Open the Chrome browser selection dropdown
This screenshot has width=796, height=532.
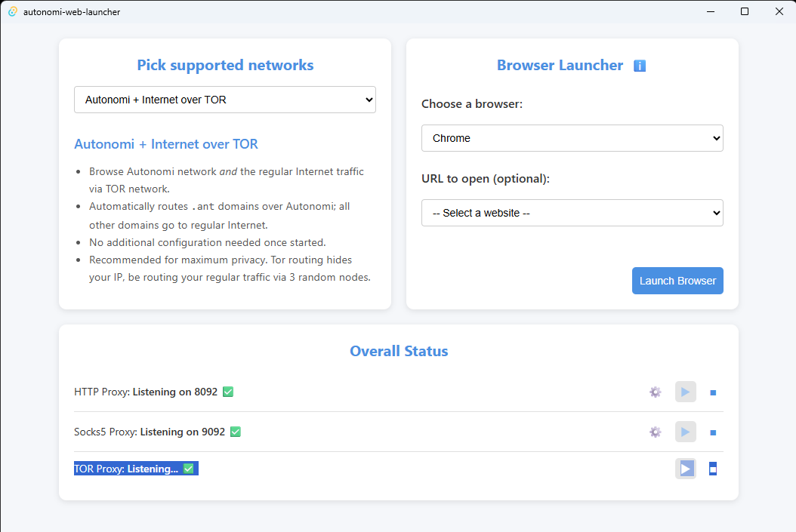pyautogui.click(x=572, y=138)
